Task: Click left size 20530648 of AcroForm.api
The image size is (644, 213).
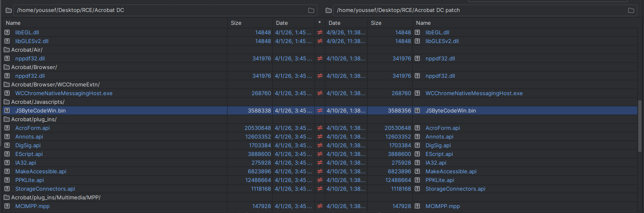Action: pyautogui.click(x=258, y=128)
